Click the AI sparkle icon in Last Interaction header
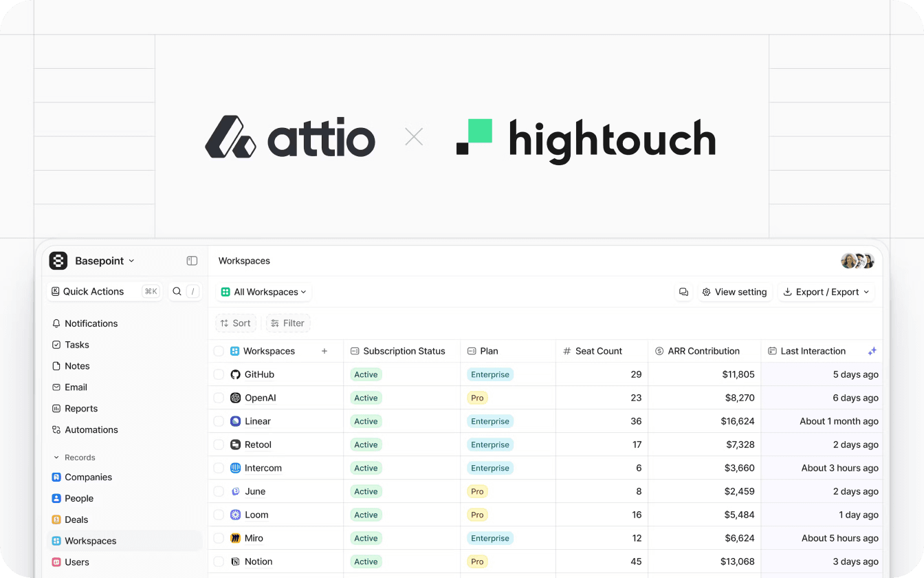This screenshot has height=578, width=924. (872, 351)
